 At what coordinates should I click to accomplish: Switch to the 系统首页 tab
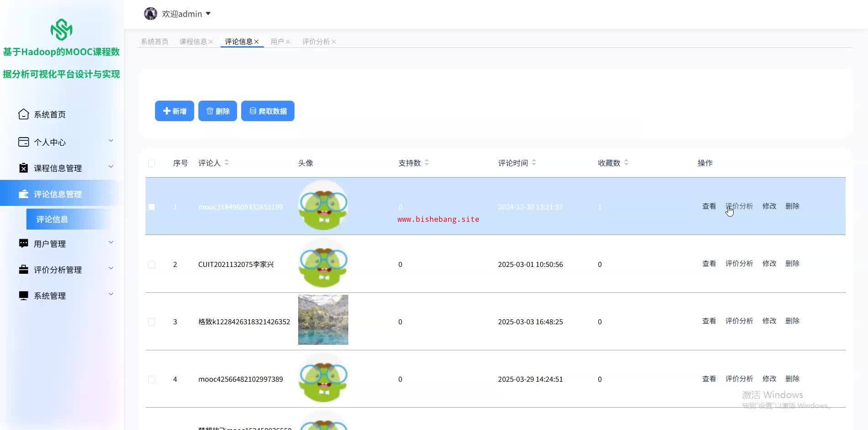pos(155,41)
